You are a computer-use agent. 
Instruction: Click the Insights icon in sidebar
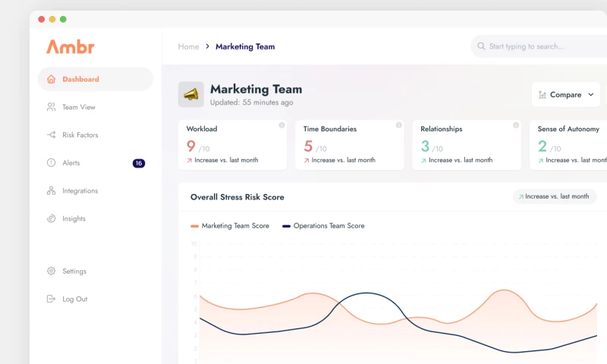tap(51, 218)
